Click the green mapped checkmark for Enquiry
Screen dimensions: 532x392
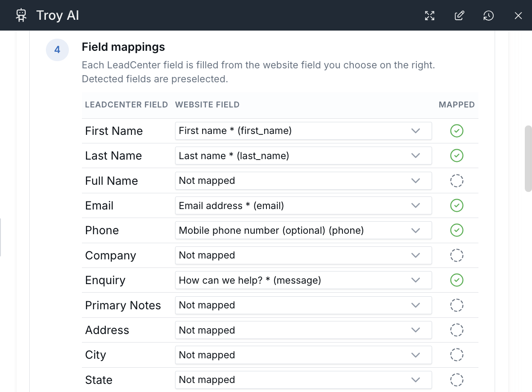point(457,280)
